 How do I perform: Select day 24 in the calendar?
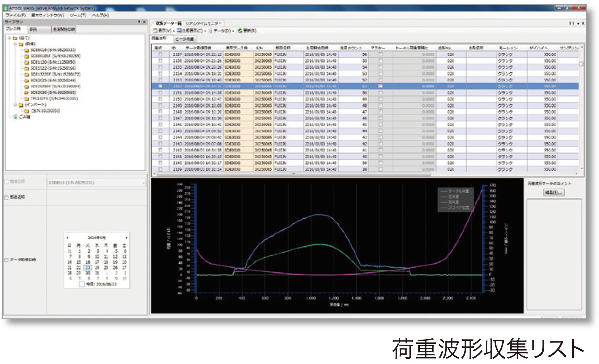(x=97, y=268)
